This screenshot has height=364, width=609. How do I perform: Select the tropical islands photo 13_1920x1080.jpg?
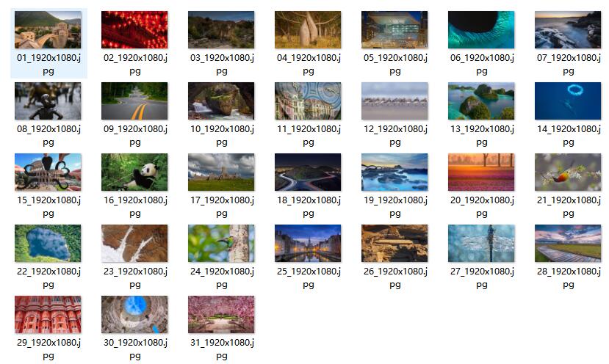tap(481, 101)
